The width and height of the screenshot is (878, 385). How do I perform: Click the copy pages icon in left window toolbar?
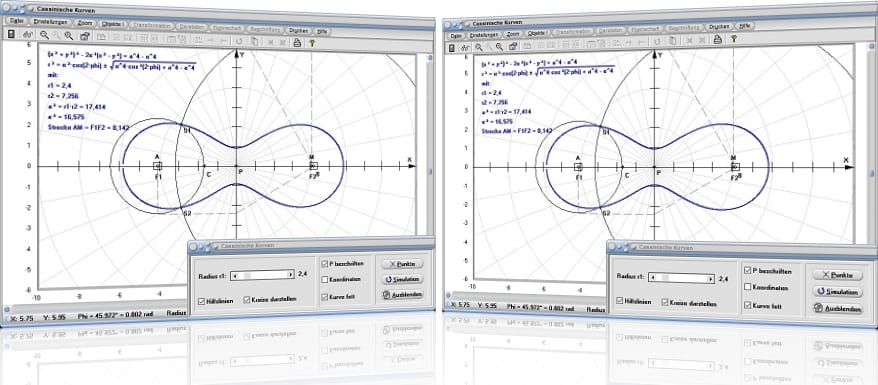click(254, 41)
